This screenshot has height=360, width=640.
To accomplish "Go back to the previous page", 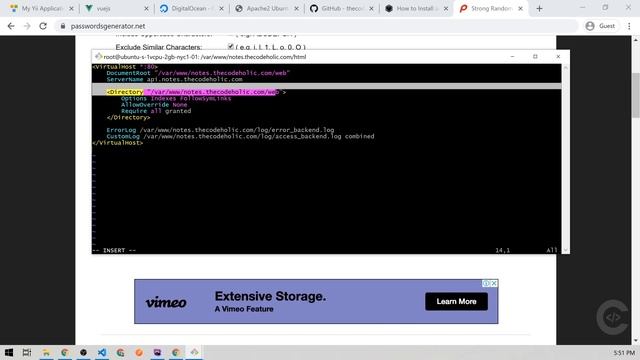I will click(x=11, y=26).
